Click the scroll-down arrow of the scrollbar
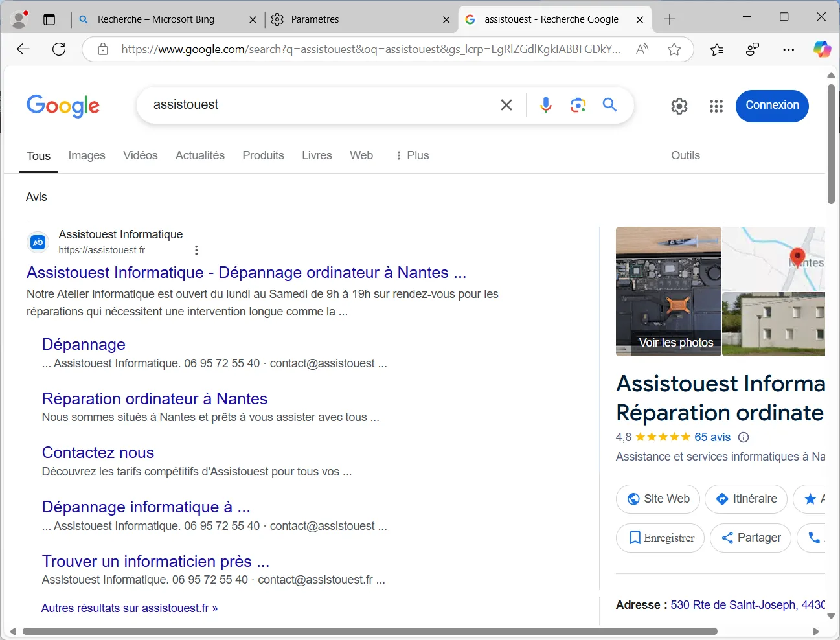This screenshot has width=840, height=640. point(831,616)
